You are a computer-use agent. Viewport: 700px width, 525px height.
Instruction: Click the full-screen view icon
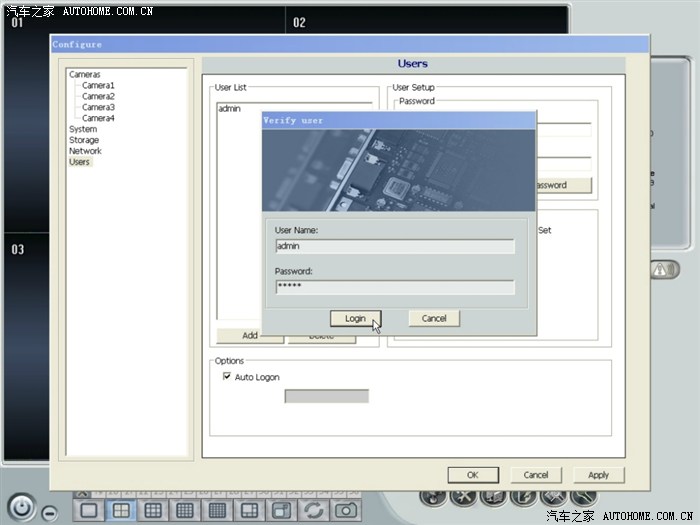click(x=281, y=510)
